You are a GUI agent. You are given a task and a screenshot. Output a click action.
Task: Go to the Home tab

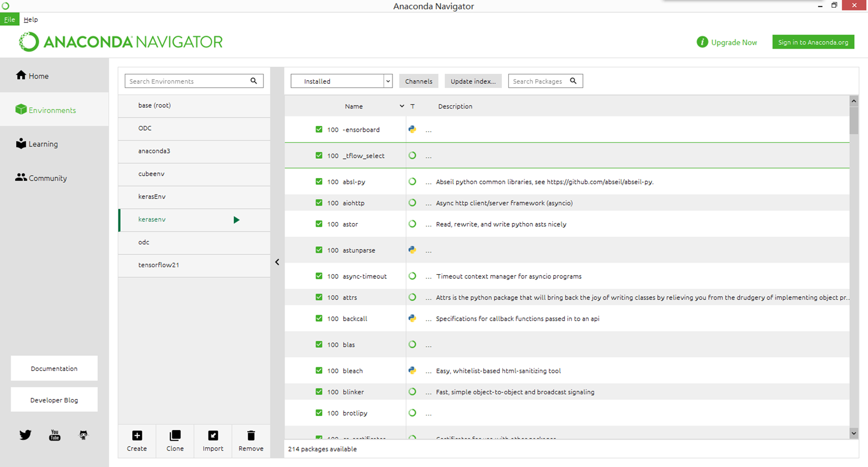[x=54, y=76]
